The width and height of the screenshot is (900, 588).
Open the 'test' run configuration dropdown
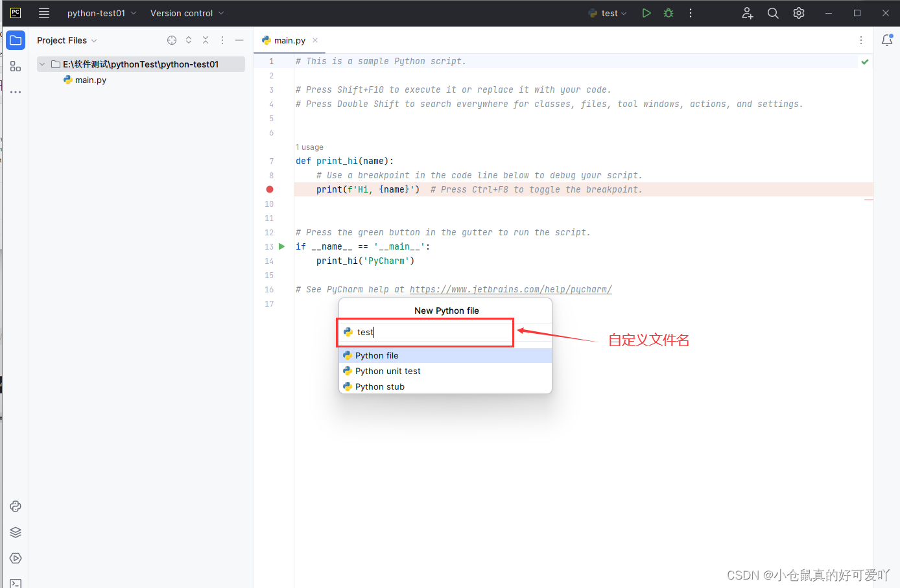(x=608, y=13)
